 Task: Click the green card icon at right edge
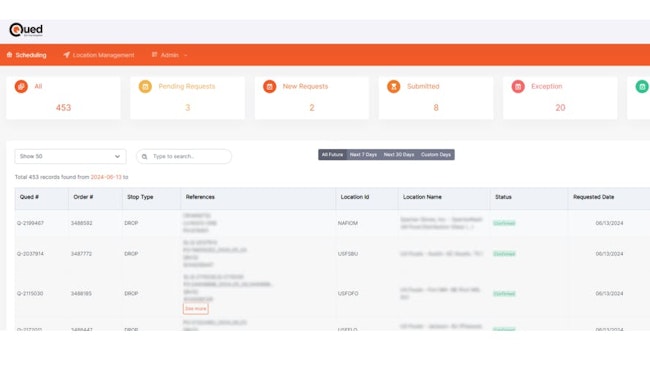(x=642, y=87)
